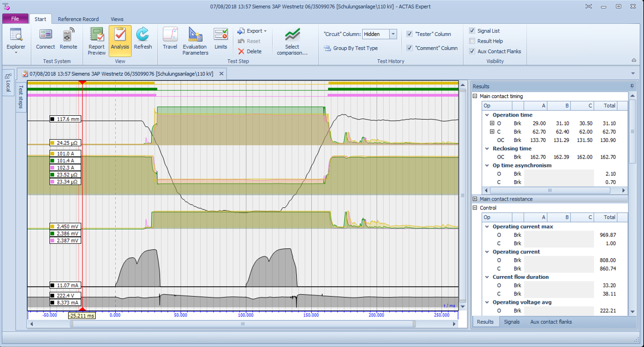Viewport: 644px width, 347px height.
Task: Select the Analysis view button
Action: tap(120, 40)
